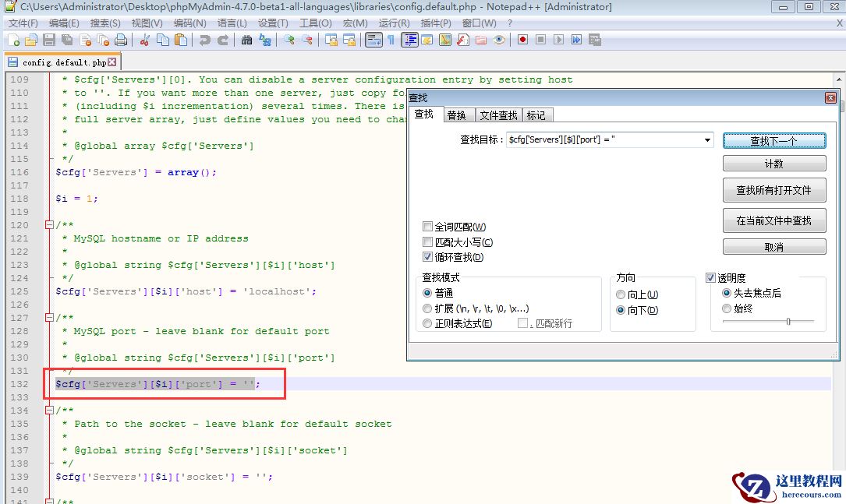The height and width of the screenshot is (504, 846).
Task: Select transparency on losing focus radio
Action: pyautogui.click(x=727, y=293)
